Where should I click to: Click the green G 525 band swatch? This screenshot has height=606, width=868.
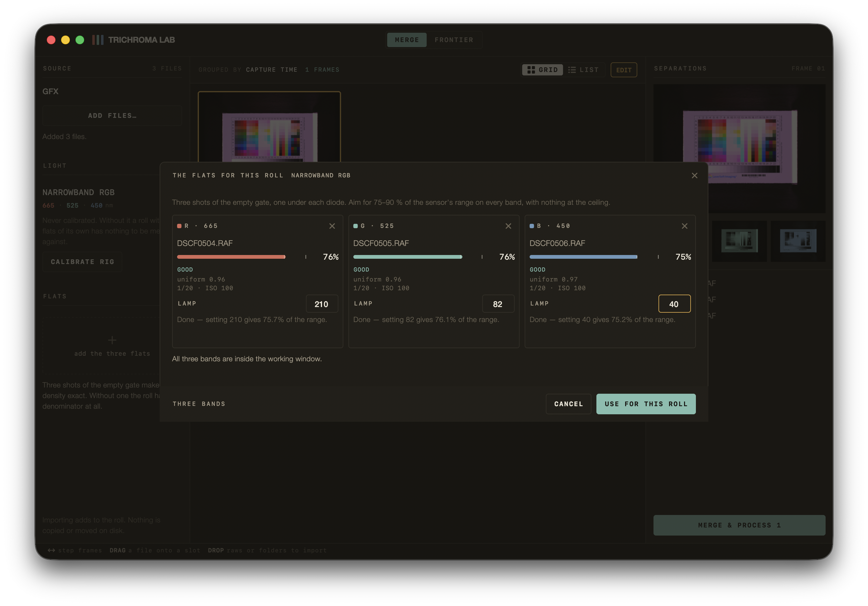coord(355,226)
